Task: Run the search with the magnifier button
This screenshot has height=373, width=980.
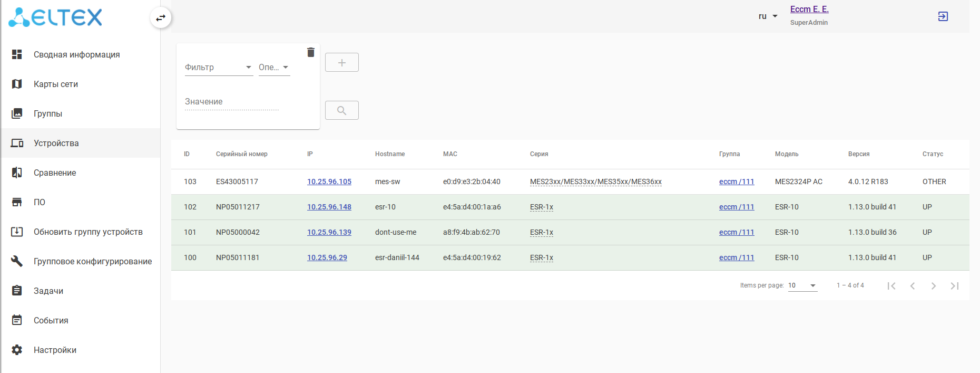Action: pyautogui.click(x=341, y=110)
